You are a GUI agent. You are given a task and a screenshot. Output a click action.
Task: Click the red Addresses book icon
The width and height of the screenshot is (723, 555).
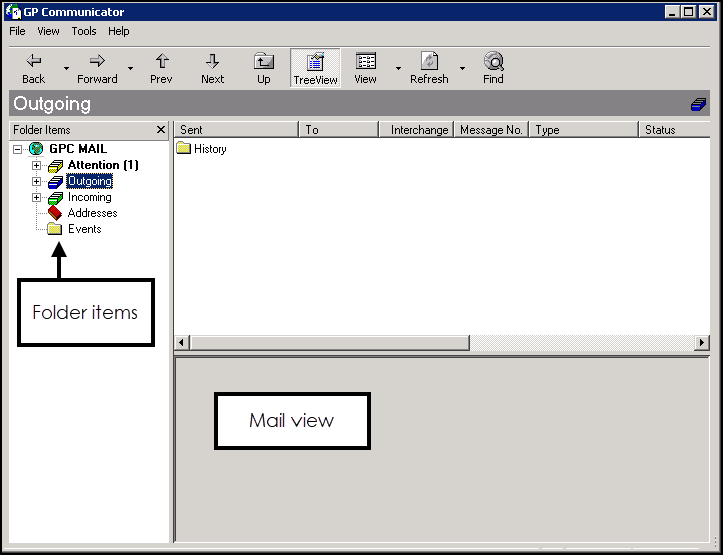click(55, 213)
